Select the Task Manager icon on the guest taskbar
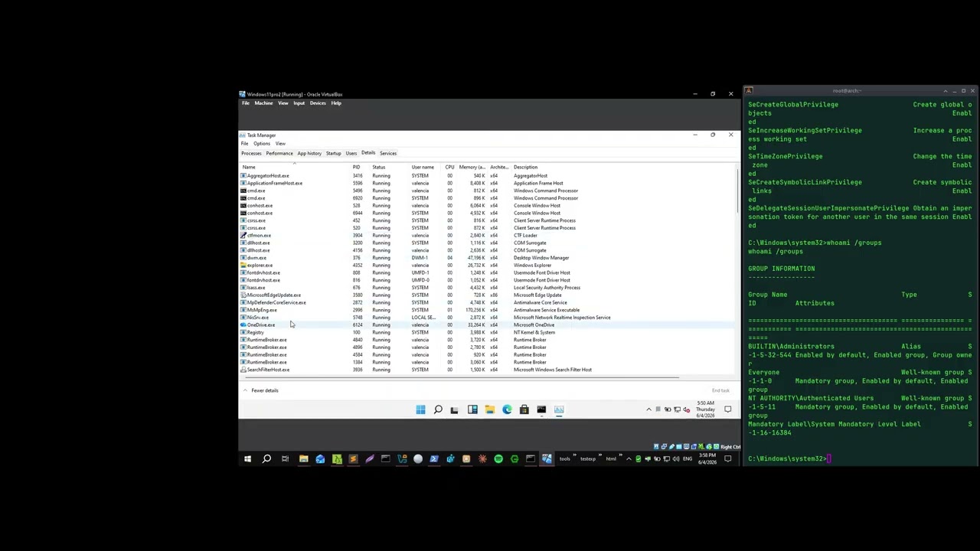The image size is (980, 551). (559, 409)
